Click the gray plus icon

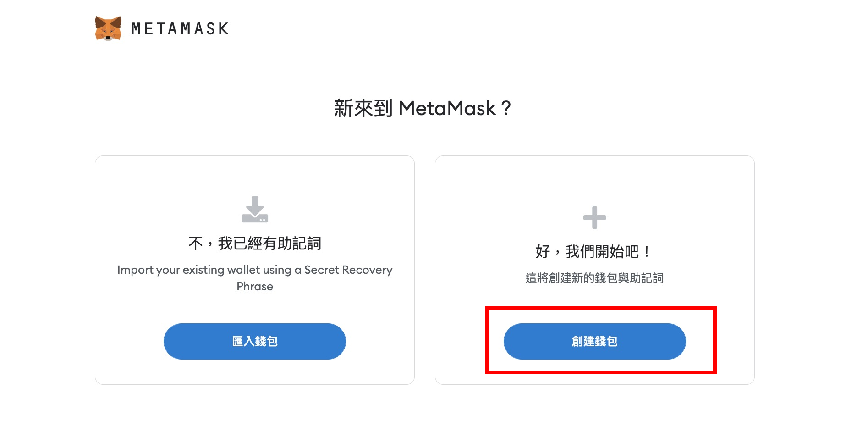click(x=594, y=217)
